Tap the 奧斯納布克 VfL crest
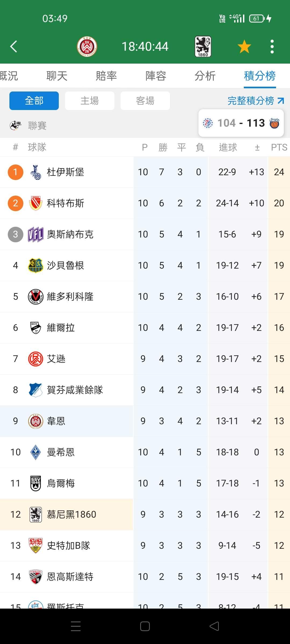 click(x=35, y=234)
